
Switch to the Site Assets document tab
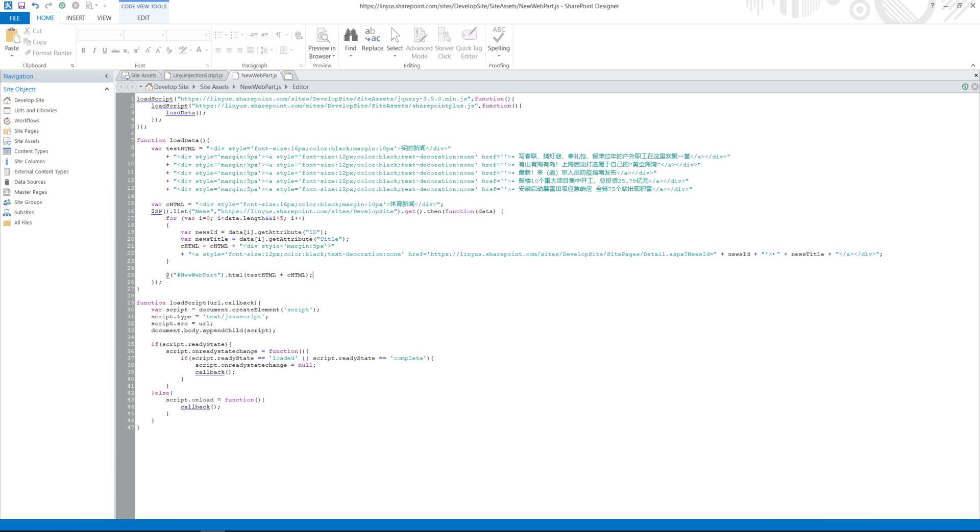(139, 75)
